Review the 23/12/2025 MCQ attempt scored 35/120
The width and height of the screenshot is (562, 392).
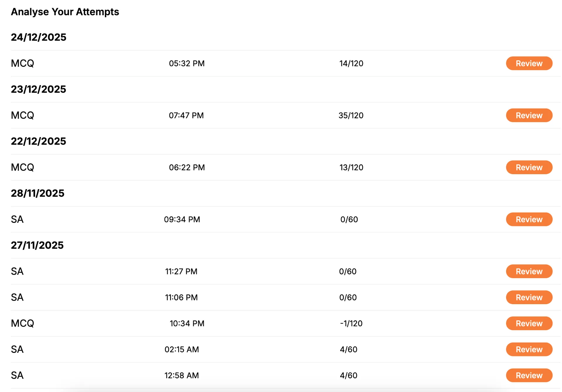529,115
